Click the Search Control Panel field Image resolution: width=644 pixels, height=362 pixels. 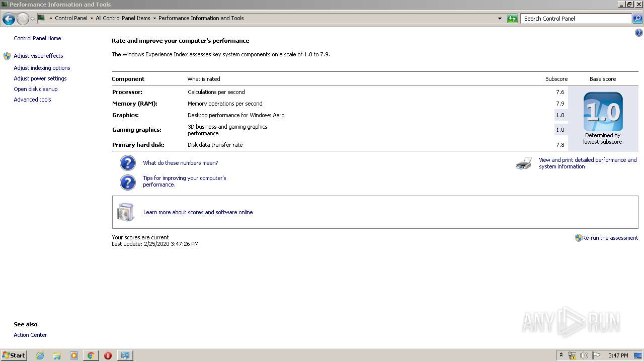576,19
